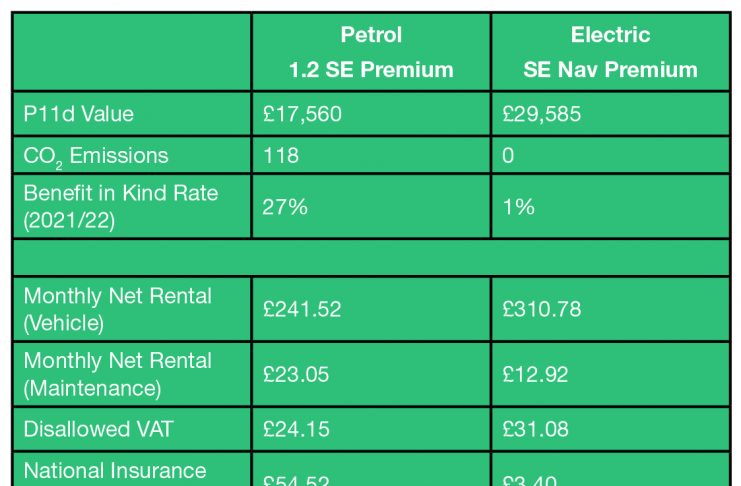Select the P11d Value row label
Viewport: 741px width, 486px height.
(x=78, y=114)
